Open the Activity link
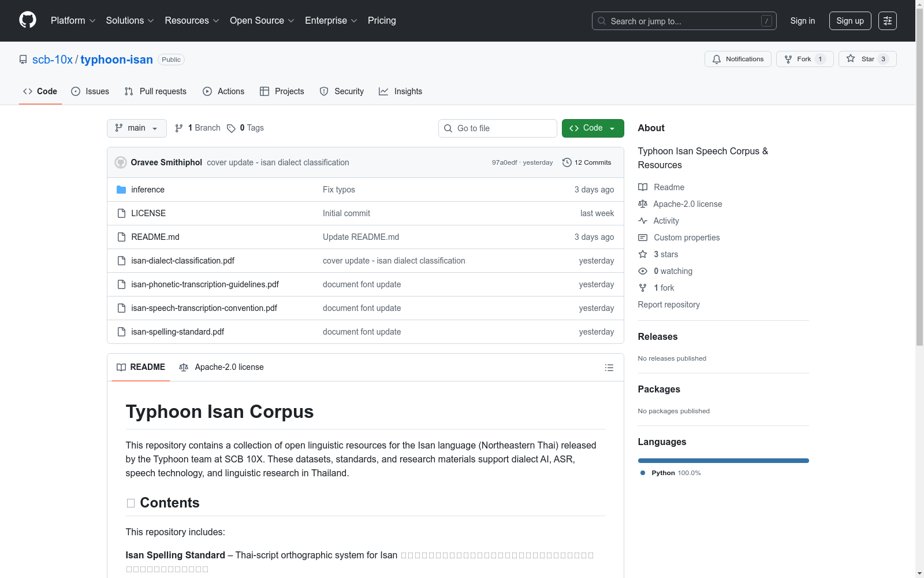This screenshot has width=924, height=578. [x=658, y=221]
